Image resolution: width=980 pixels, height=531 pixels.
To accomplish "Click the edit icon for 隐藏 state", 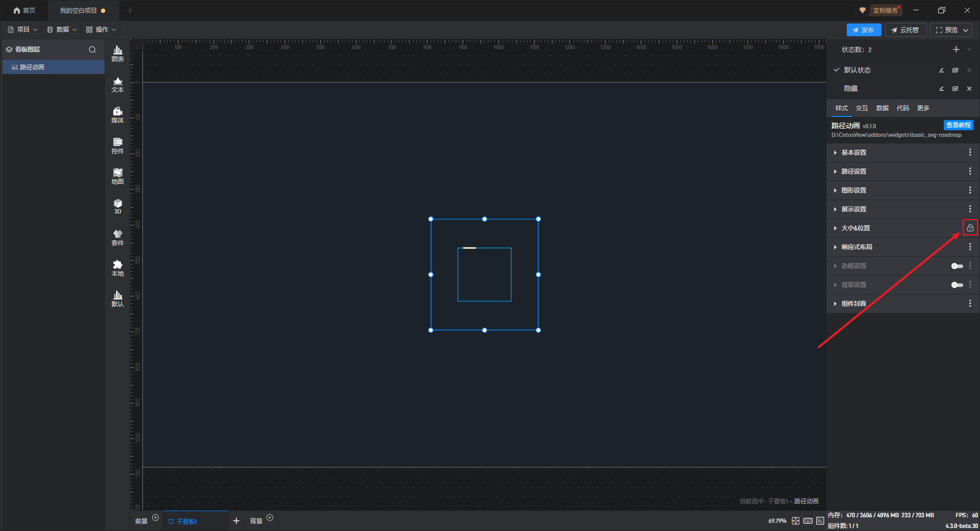I will tap(941, 89).
